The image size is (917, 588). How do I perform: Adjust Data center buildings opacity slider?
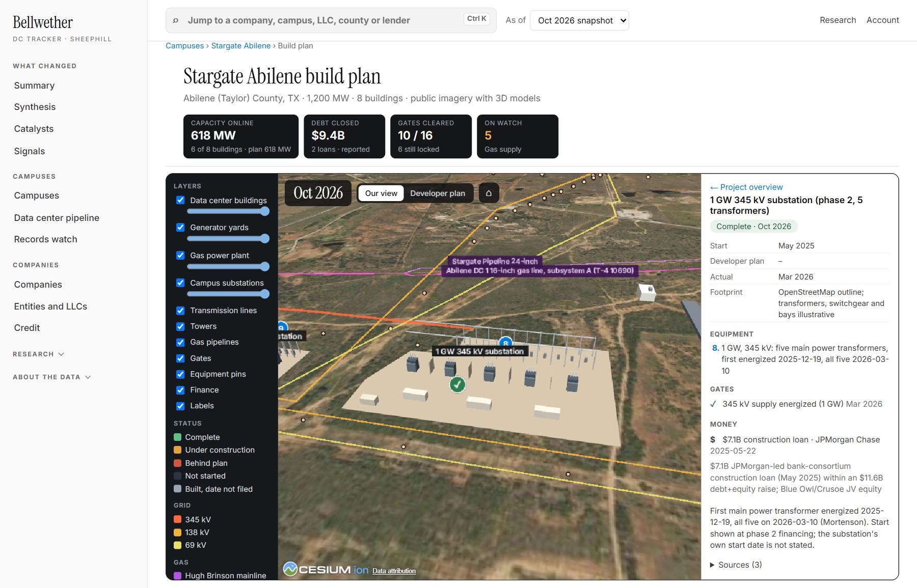coord(228,211)
